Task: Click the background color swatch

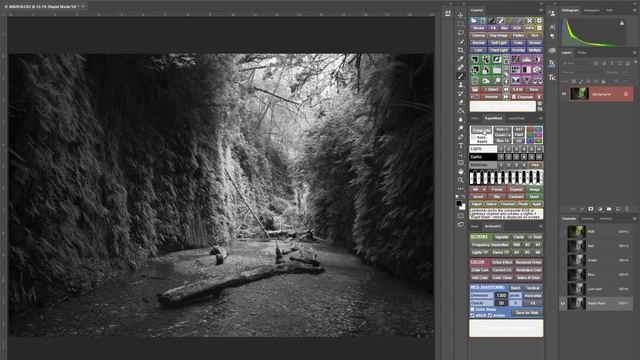Action: point(462,207)
